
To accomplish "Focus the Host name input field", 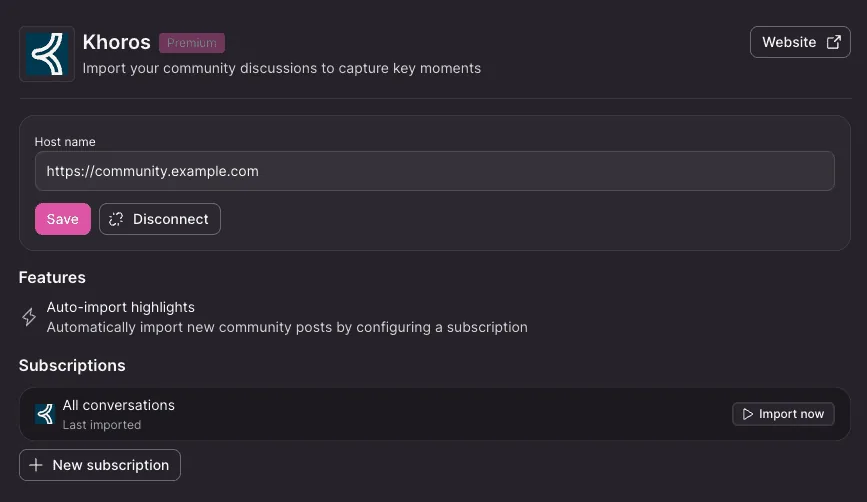I will point(435,171).
